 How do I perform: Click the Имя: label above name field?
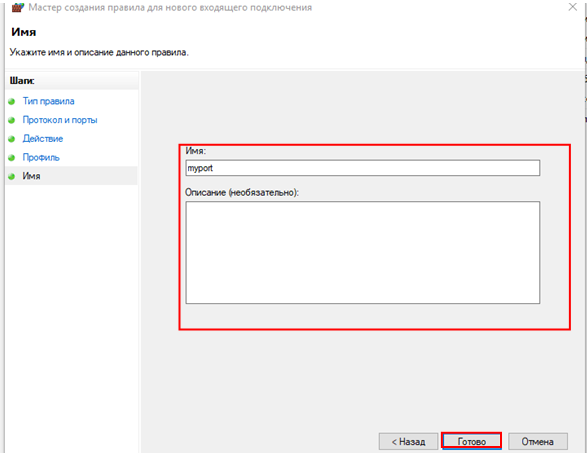[195, 151]
